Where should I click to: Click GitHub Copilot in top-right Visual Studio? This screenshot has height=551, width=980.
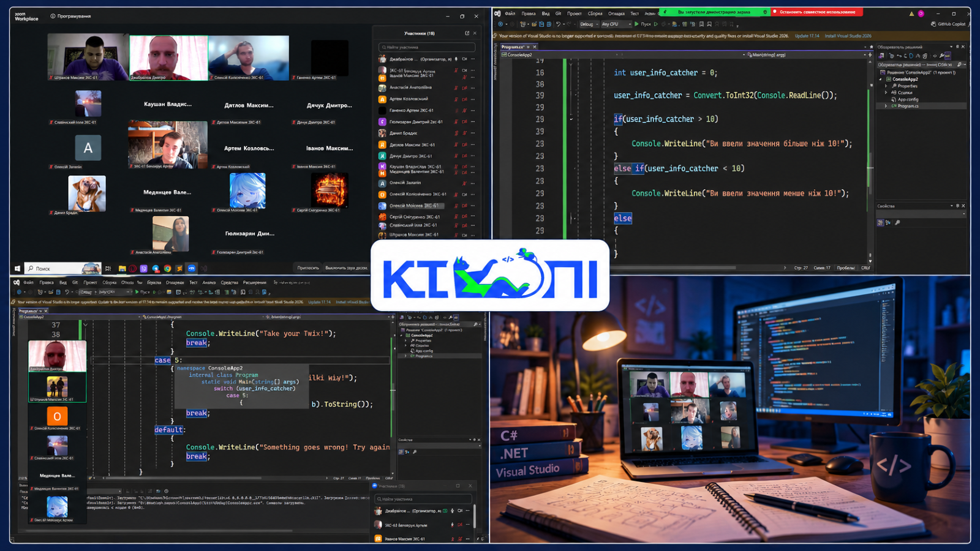pyautogui.click(x=948, y=24)
